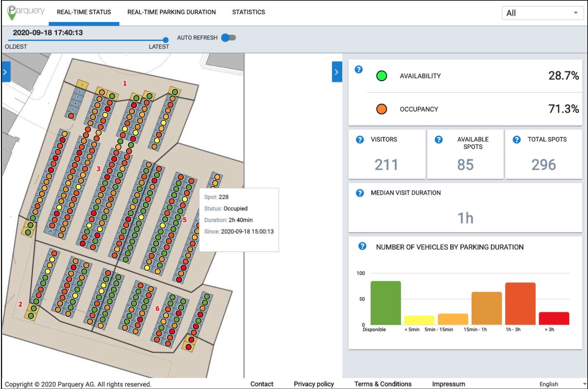Switch to the Real-Time Parking Duration tab
588x389 pixels.
click(x=172, y=12)
